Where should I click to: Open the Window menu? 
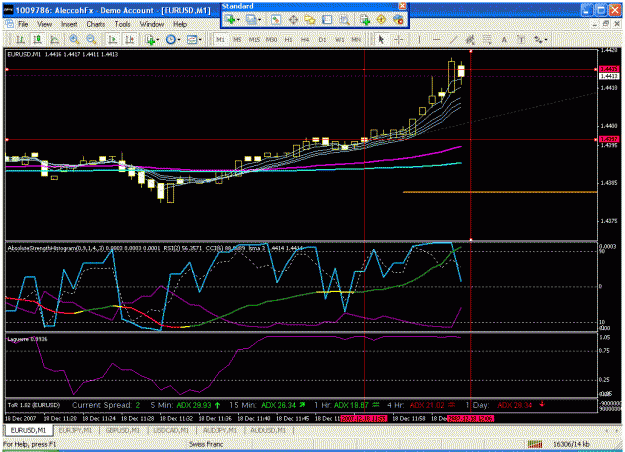coord(152,24)
